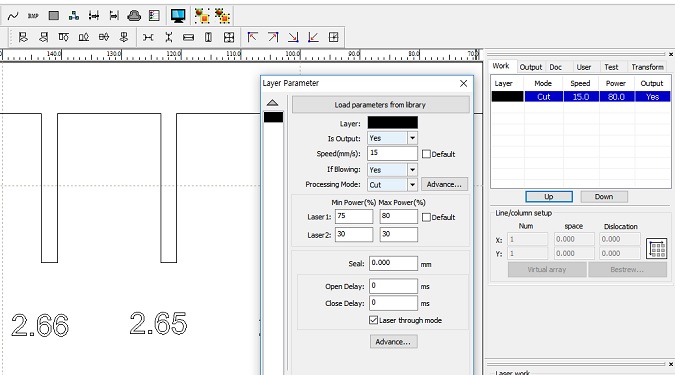675x375 pixels.
Task: Click the first red-yellow selection icon
Action: [x=202, y=16]
